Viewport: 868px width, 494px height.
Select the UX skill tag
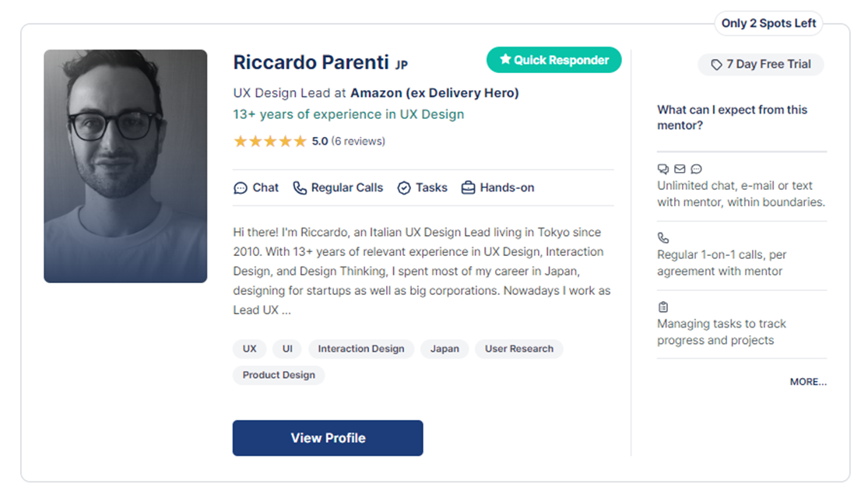250,349
